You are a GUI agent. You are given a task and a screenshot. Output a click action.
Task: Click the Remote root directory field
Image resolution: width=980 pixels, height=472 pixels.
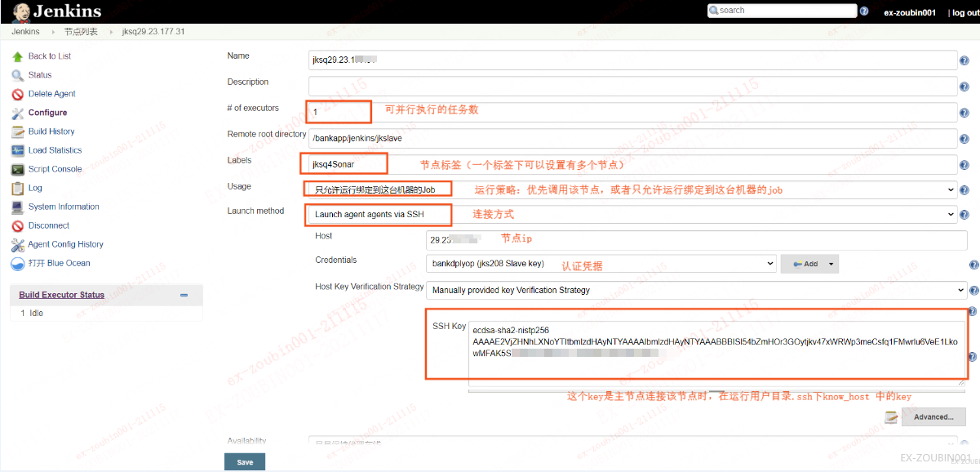(x=632, y=139)
